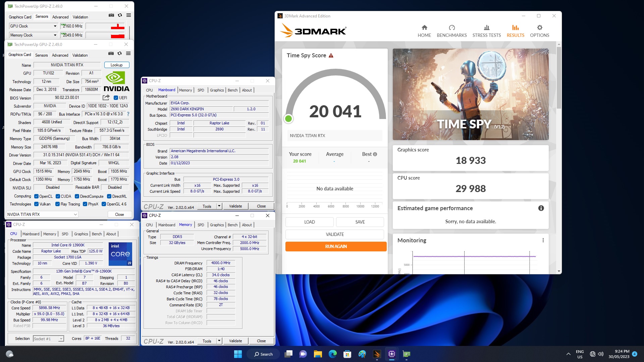Open the GPU Clock sensor dropdown
This screenshot has width=644, height=362.
point(55,26)
